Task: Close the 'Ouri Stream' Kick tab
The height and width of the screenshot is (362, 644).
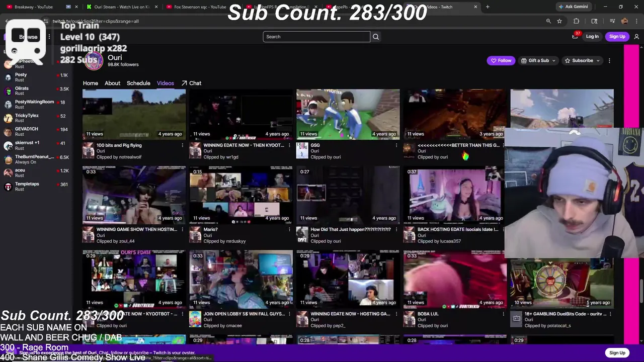Action: click(156, 7)
